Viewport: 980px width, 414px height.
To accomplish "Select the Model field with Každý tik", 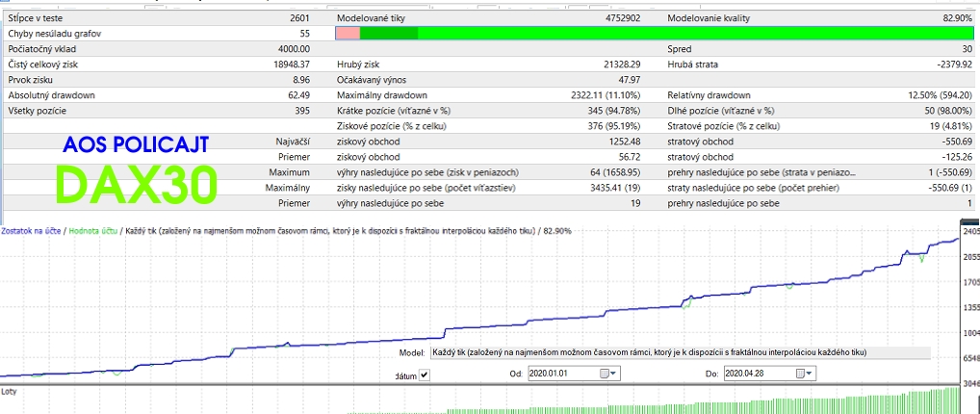I will click(680, 352).
